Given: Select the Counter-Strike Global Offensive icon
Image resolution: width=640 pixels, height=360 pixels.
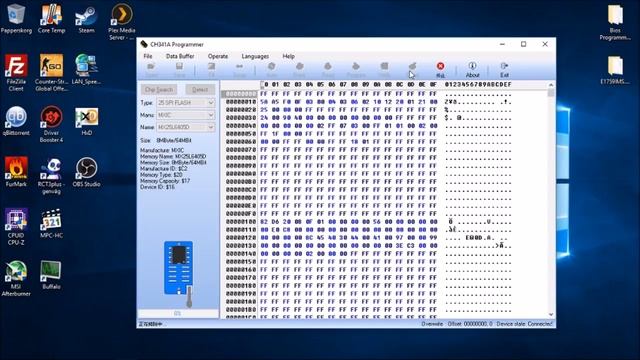Looking at the screenshot, I should 51,73.
